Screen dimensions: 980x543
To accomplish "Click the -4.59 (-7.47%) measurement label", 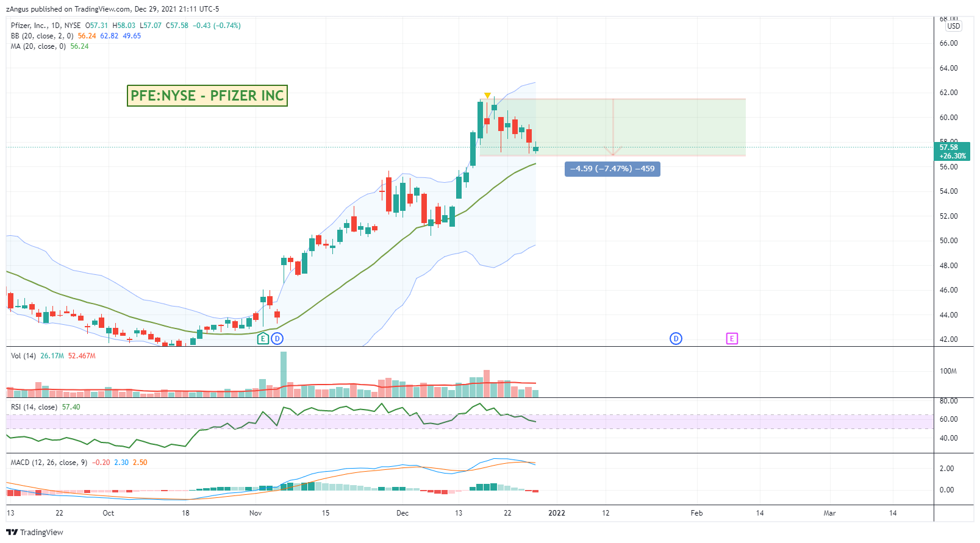I will 612,169.
